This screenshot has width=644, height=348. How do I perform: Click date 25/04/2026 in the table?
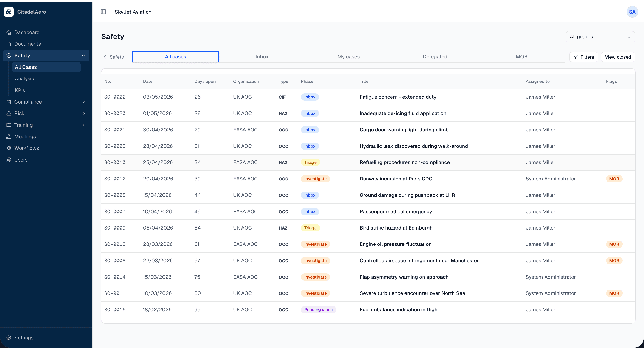[x=158, y=162]
